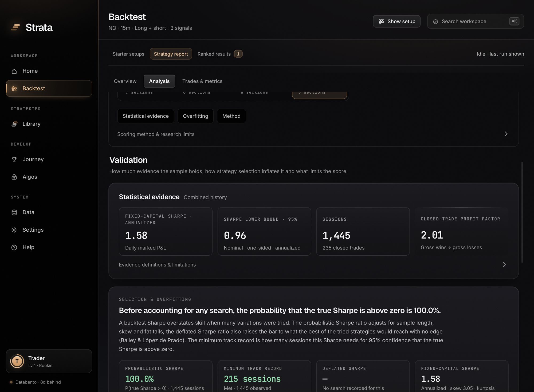Viewport: 534px width, 392px height.
Task: Click the Backtest sliders icon in sidebar
Action: click(14, 88)
